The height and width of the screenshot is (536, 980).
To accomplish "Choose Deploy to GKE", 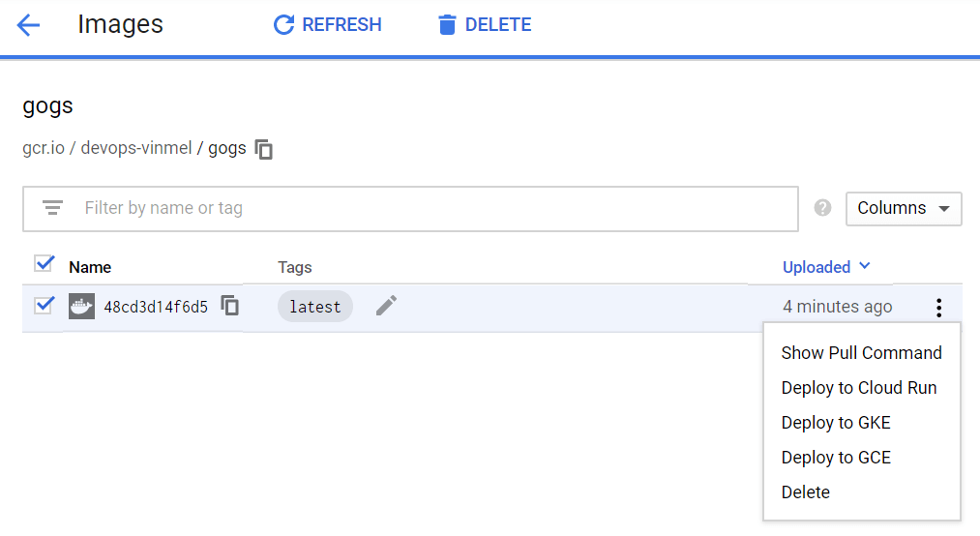I will (x=835, y=423).
